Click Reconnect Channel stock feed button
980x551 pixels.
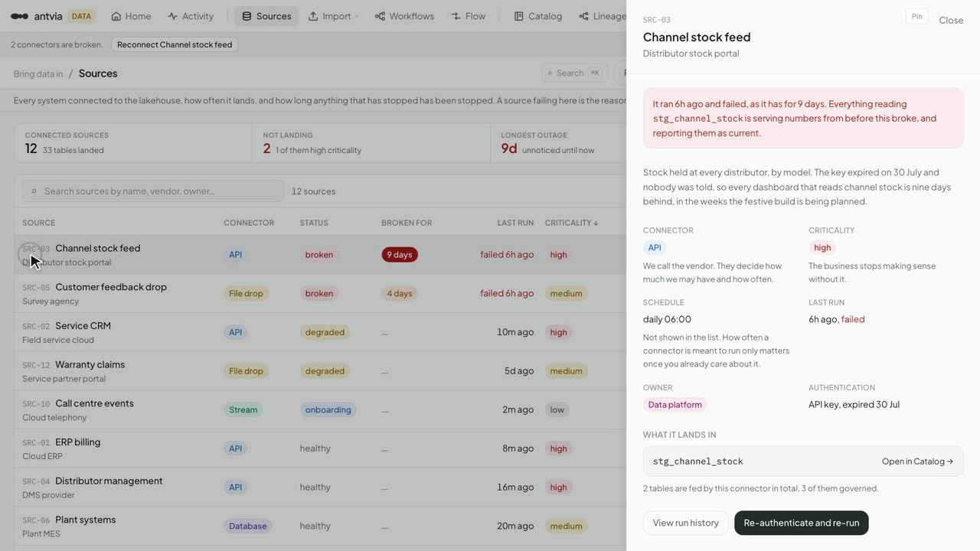(x=175, y=44)
